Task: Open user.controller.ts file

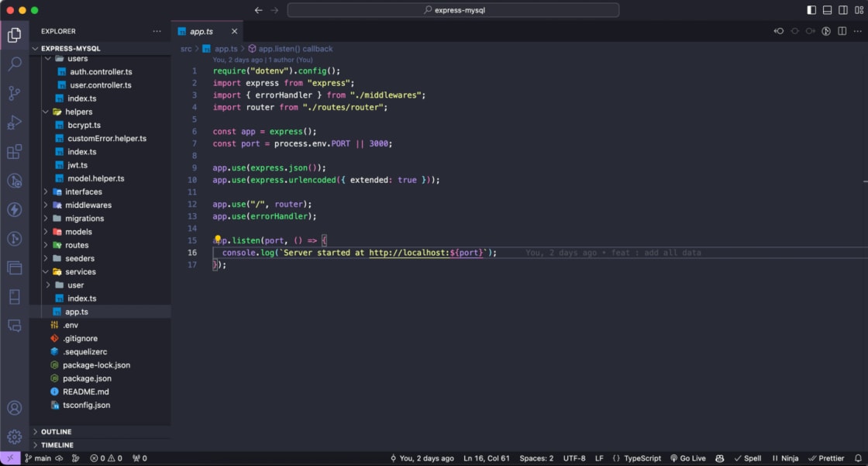Action: (x=100, y=85)
